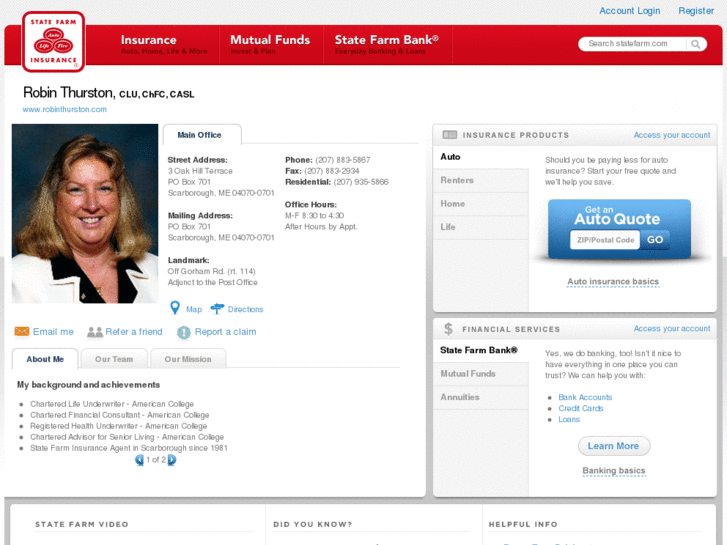Viewport: 727px width, 545px height.
Task: Click the State Farm Video heading
Action: (82, 524)
